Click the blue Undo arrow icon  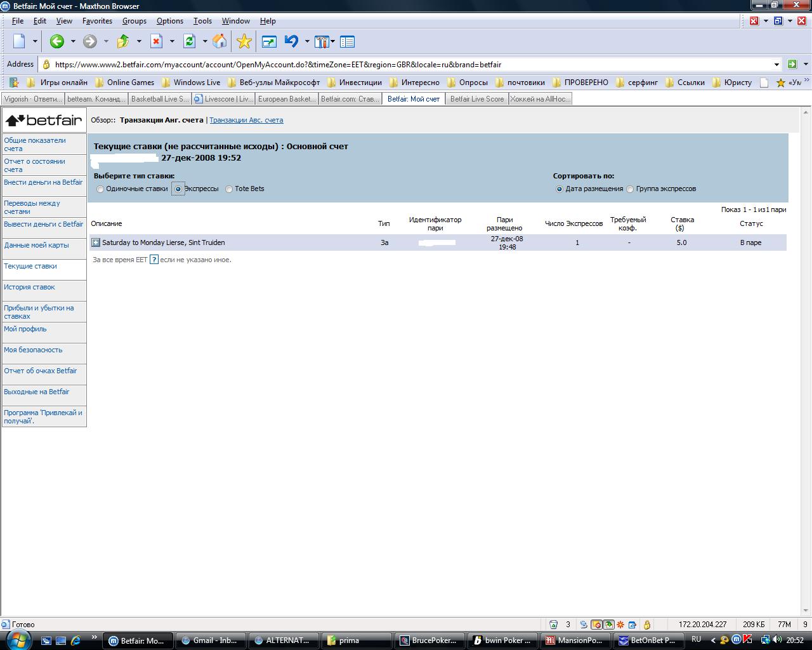point(291,42)
